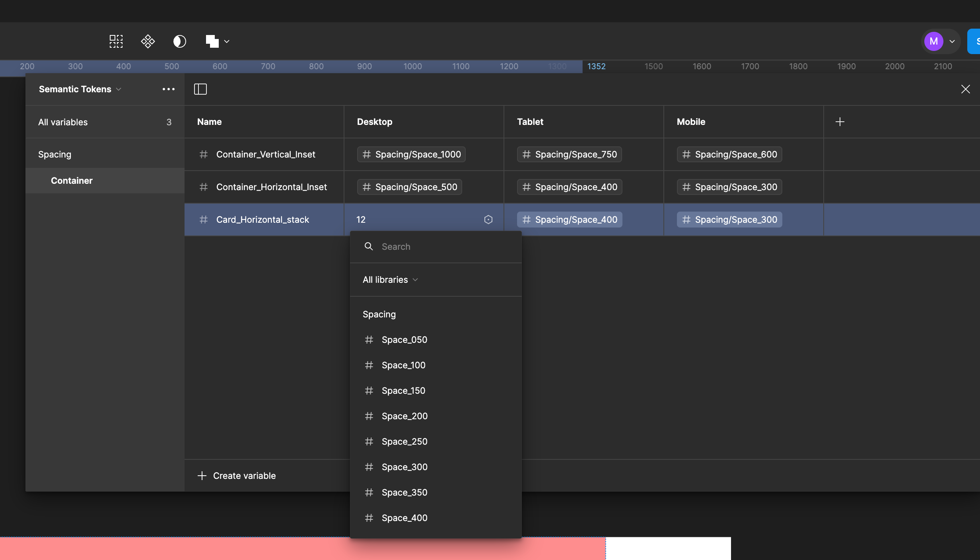Image resolution: width=980 pixels, height=560 pixels.
Task: Click the Search field in the variable picker
Action: (x=436, y=247)
